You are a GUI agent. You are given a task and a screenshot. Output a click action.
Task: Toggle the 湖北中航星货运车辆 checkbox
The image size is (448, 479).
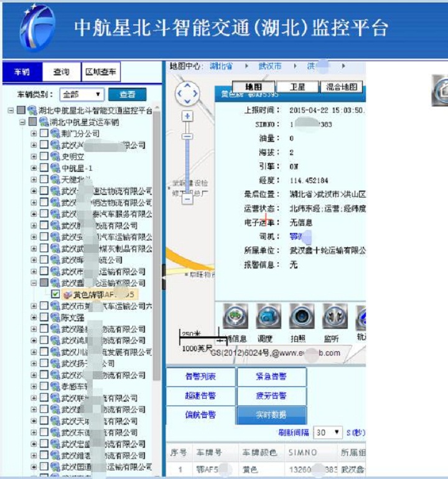tap(32, 121)
